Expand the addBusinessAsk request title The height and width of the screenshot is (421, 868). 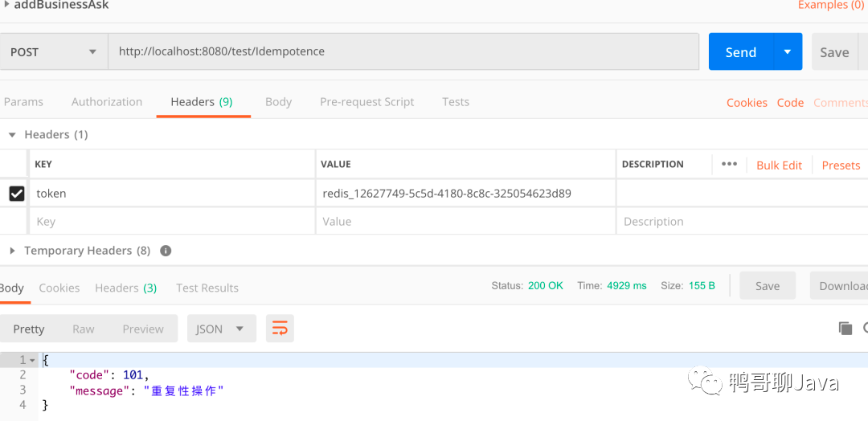6,5
